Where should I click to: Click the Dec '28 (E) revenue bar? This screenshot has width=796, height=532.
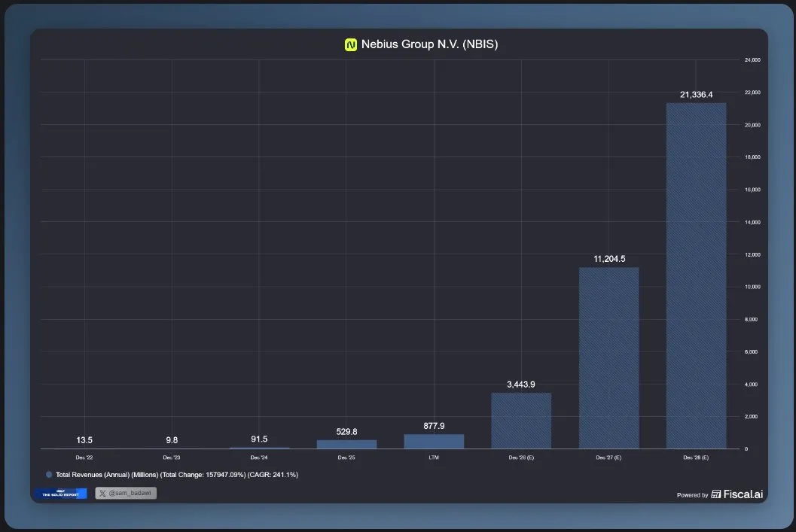coord(696,276)
